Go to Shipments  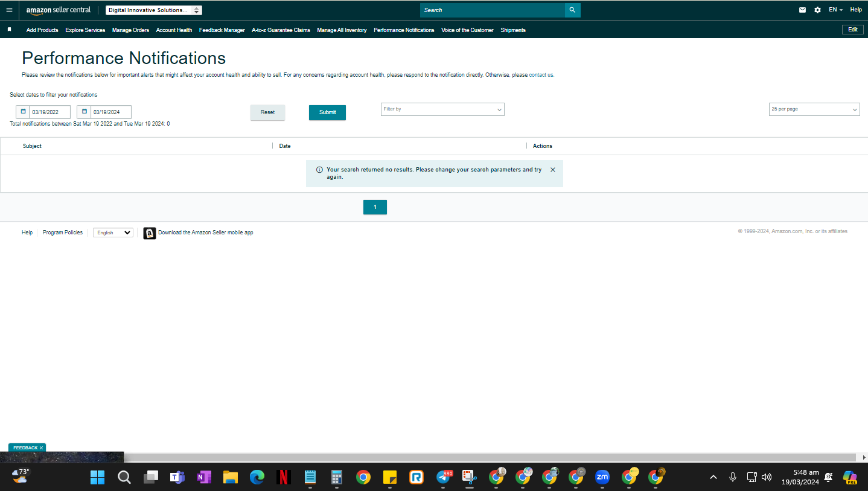point(513,30)
